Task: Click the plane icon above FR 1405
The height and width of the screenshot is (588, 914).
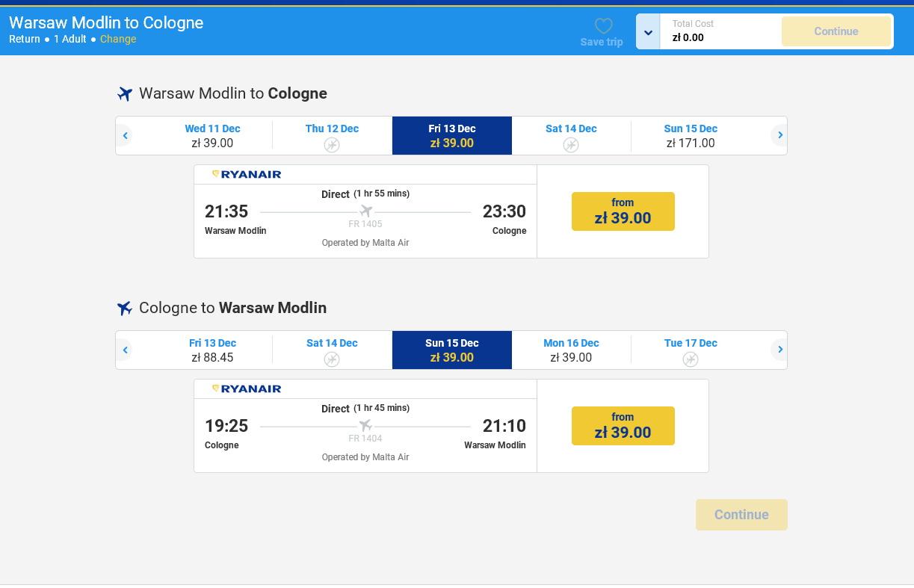Action: click(365, 211)
